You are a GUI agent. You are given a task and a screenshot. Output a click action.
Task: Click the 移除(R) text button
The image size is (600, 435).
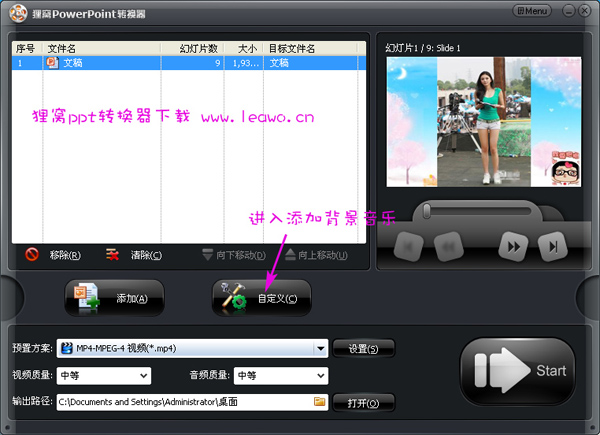(x=65, y=255)
